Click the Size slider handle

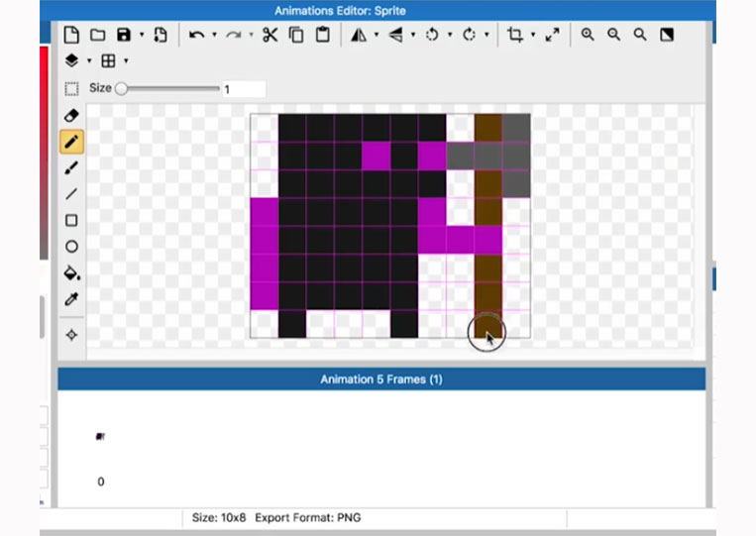122,89
